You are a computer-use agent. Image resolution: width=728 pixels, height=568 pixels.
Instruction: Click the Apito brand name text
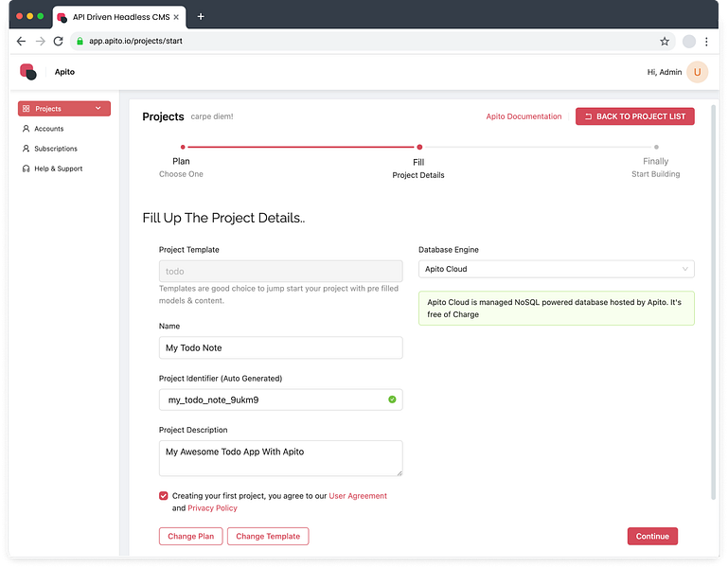[x=64, y=72]
